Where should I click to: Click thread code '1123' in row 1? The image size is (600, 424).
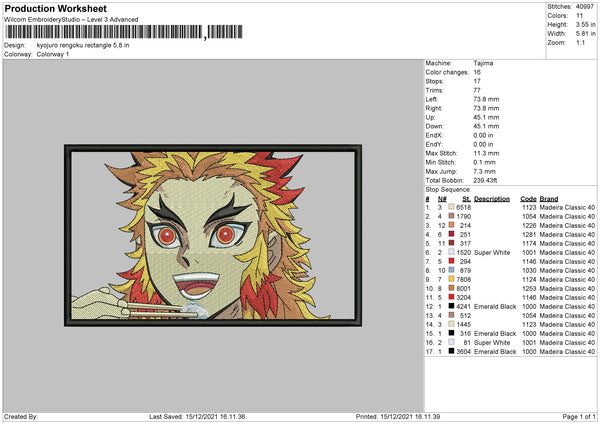pyautogui.click(x=529, y=207)
